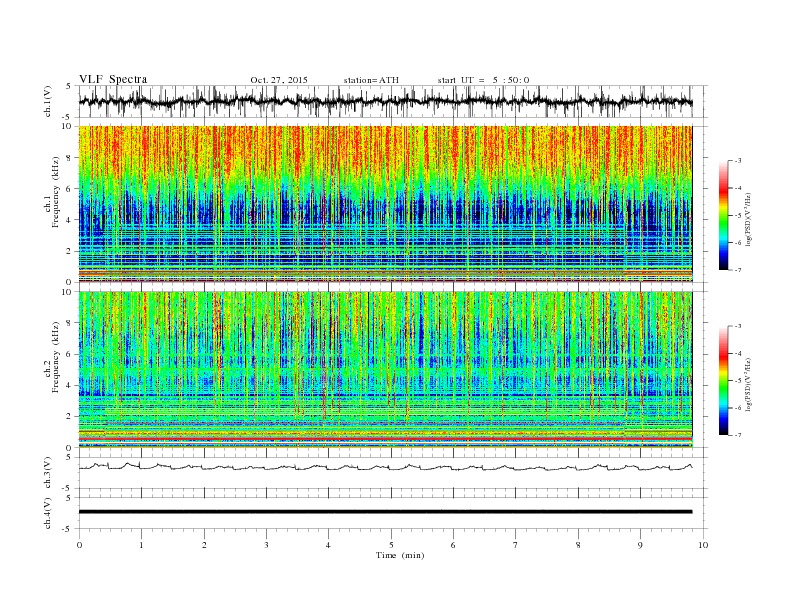Click the "VLF Spectra" plot title
The height and width of the screenshot is (612, 792).
[x=113, y=79]
